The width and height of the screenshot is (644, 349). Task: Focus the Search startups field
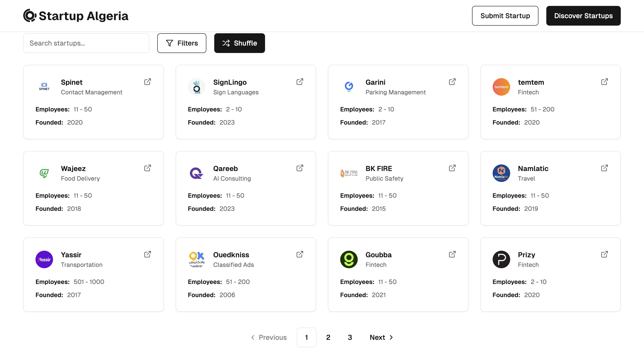[86, 43]
